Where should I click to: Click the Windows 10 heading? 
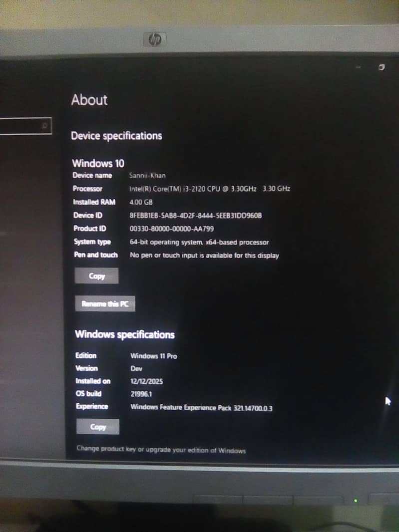click(98, 164)
